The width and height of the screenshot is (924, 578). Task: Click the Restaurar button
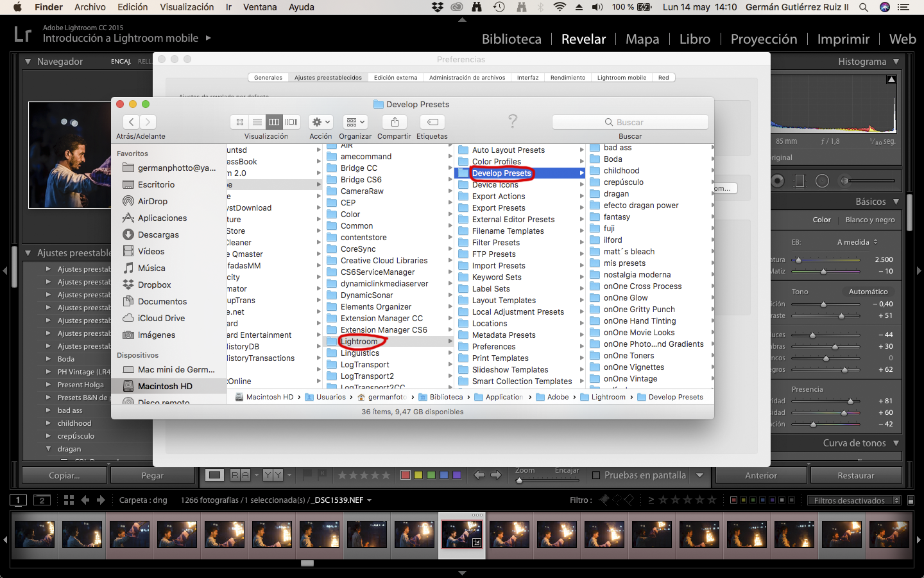click(x=855, y=475)
